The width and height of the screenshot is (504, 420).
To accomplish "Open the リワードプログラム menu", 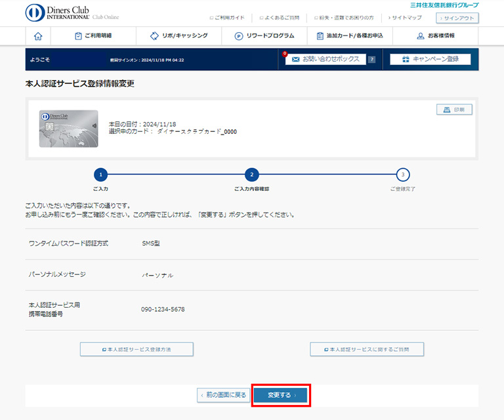I will (x=264, y=36).
